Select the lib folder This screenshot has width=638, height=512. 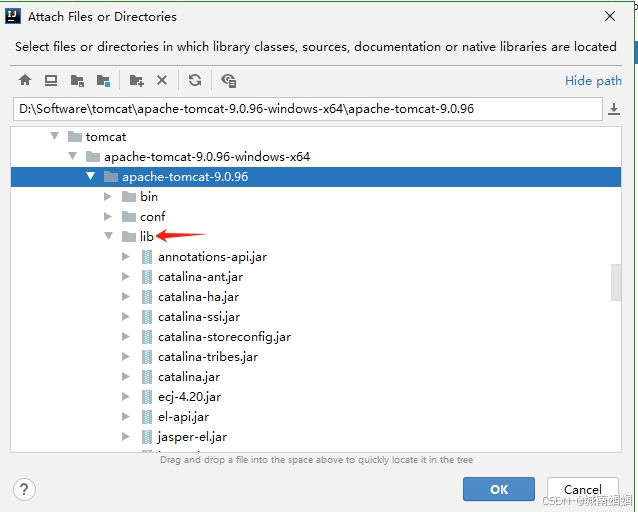tap(316, 236)
